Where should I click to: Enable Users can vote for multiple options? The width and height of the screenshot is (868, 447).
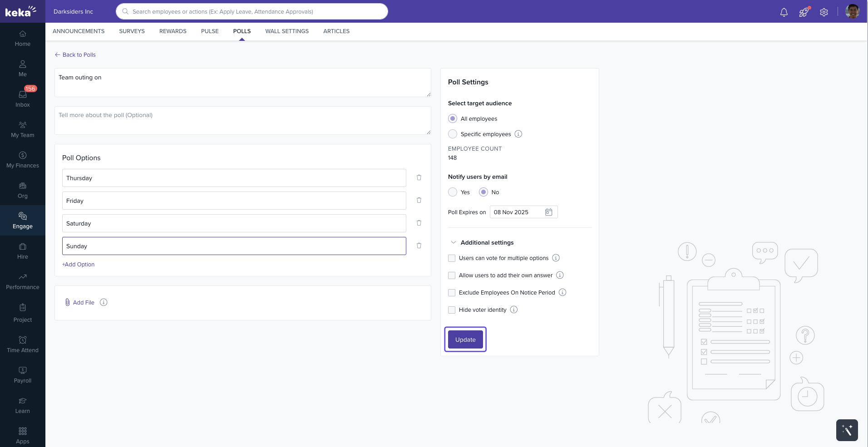tap(452, 258)
